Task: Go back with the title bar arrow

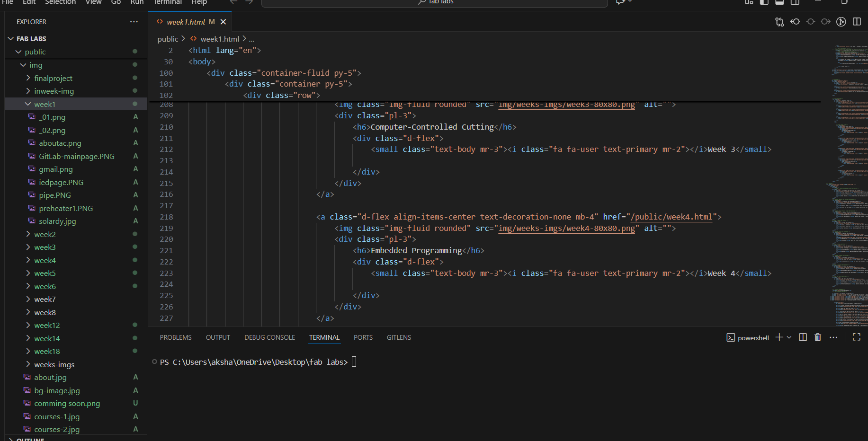Action: 233,2
